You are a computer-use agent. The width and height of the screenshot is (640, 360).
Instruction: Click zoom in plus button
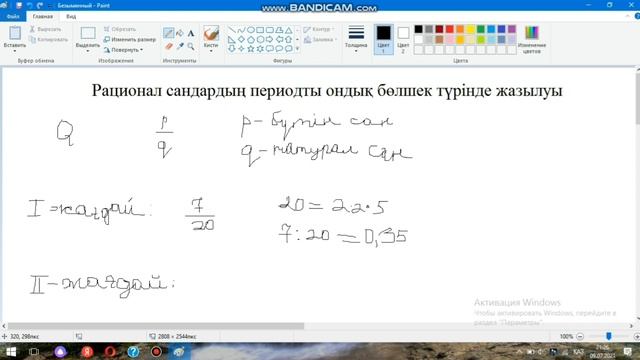click(x=636, y=336)
